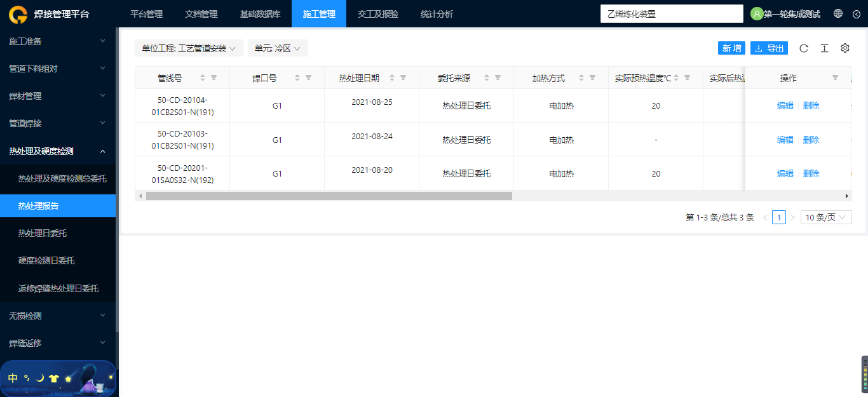Screen dimensions: 868x397
Task: Edit the 50-CD-20201 row
Action: [x=785, y=173]
